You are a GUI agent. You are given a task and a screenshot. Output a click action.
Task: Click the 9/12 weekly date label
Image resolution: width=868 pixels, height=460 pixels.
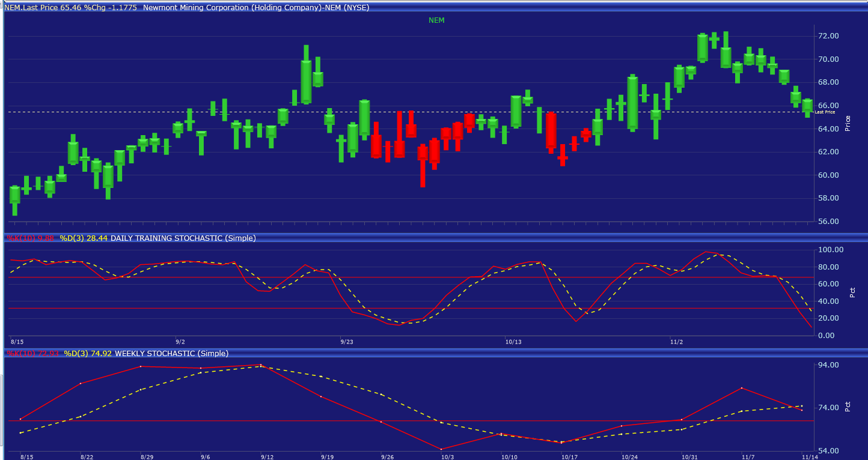click(x=267, y=457)
